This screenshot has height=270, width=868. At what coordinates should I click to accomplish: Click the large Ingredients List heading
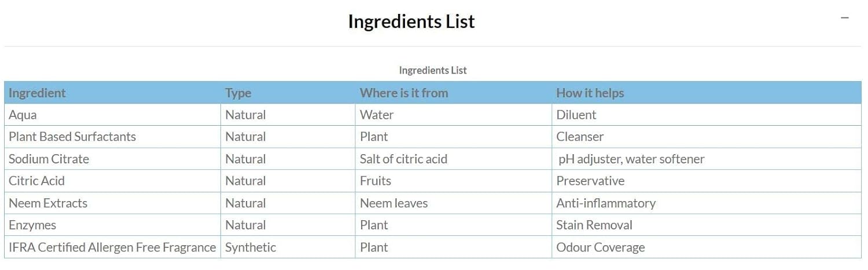click(x=411, y=21)
